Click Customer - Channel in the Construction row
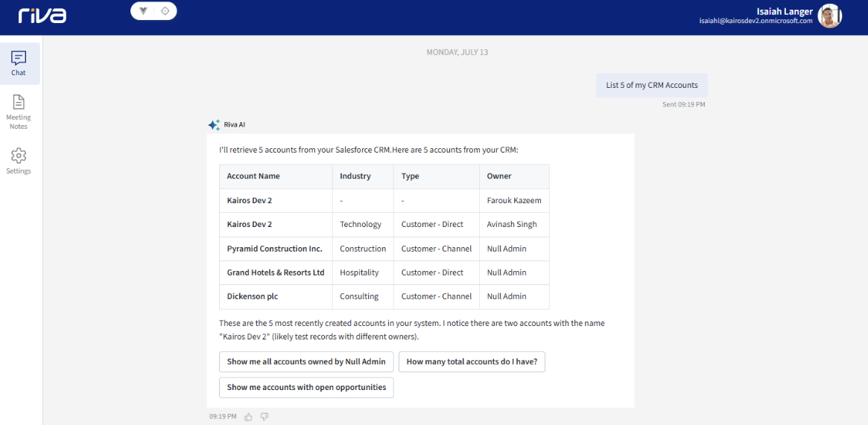This screenshot has width=868, height=425. click(x=436, y=249)
